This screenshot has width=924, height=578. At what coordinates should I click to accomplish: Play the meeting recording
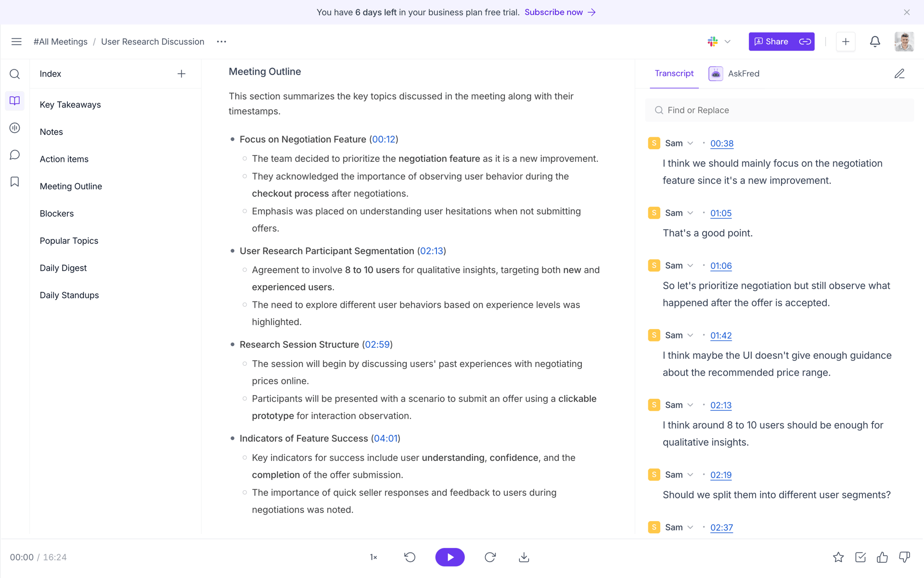[450, 557]
